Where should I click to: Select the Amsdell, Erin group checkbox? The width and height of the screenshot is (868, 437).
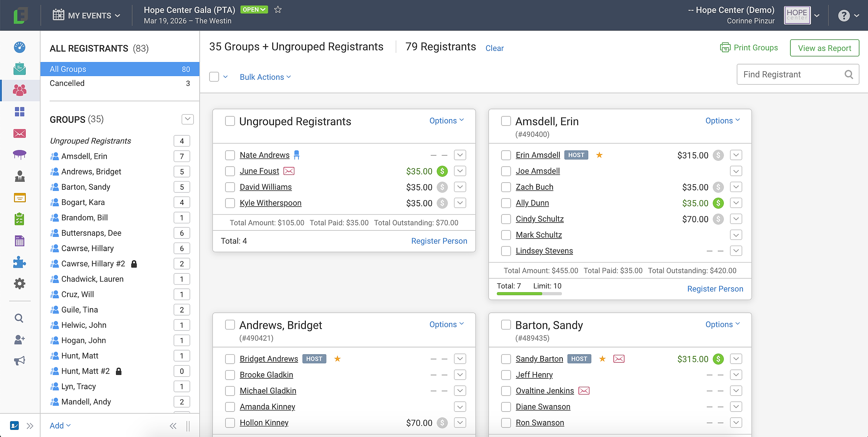[x=506, y=121]
